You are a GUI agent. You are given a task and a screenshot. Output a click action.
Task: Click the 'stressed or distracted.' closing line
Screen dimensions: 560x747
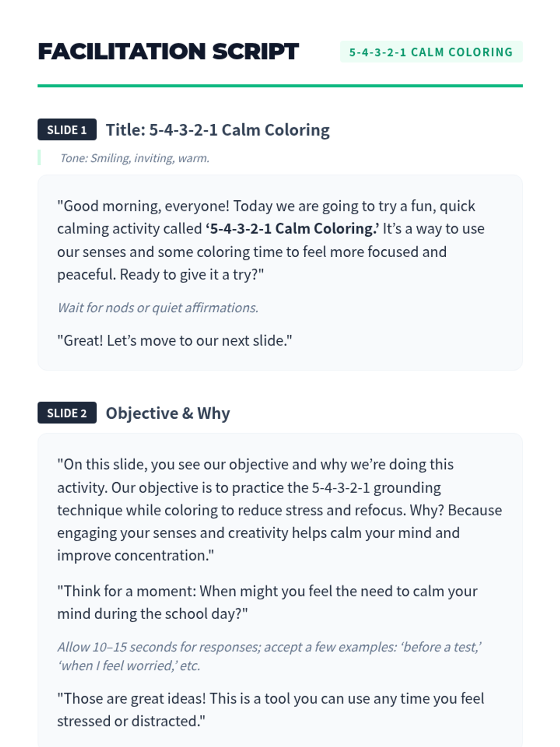point(131,721)
